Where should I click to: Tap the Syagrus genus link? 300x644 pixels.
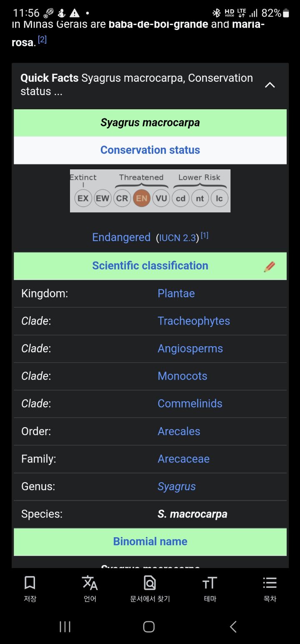click(177, 487)
